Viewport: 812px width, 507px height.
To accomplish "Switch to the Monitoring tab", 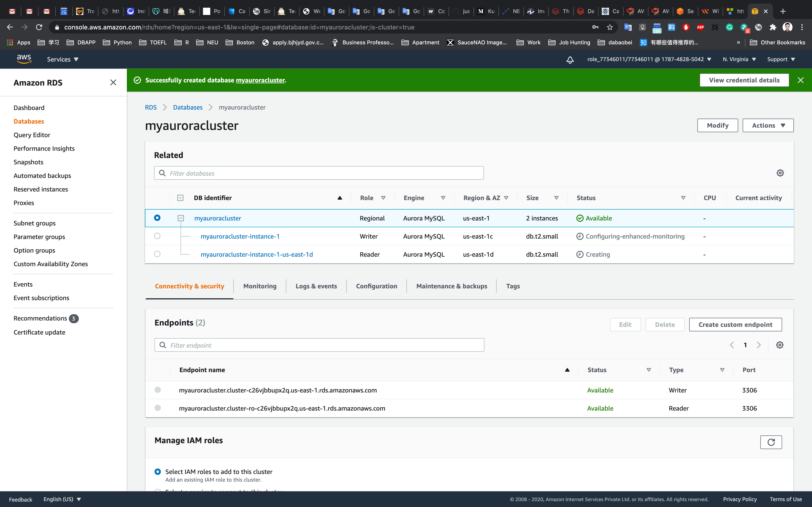I will pyautogui.click(x=260, y=286).
